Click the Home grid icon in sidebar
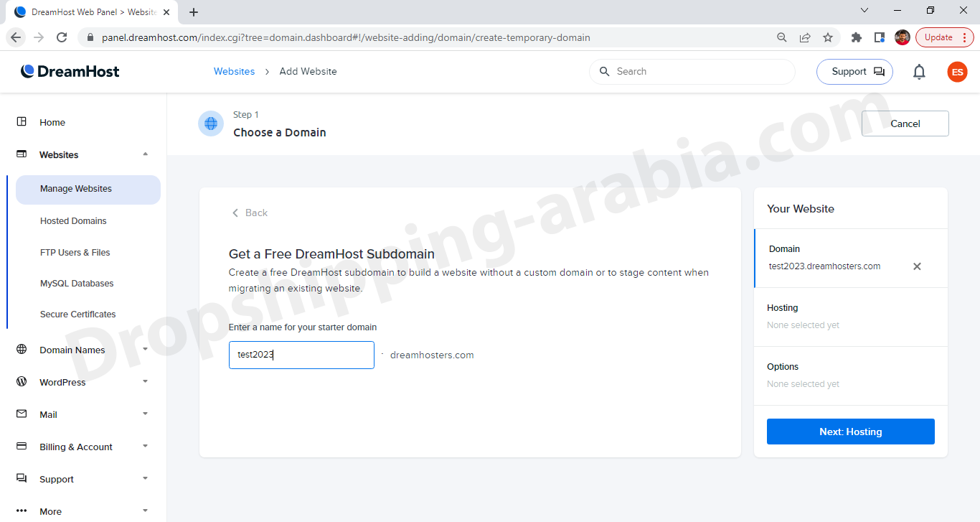980x522 pixels. click(x=22, y=122)
